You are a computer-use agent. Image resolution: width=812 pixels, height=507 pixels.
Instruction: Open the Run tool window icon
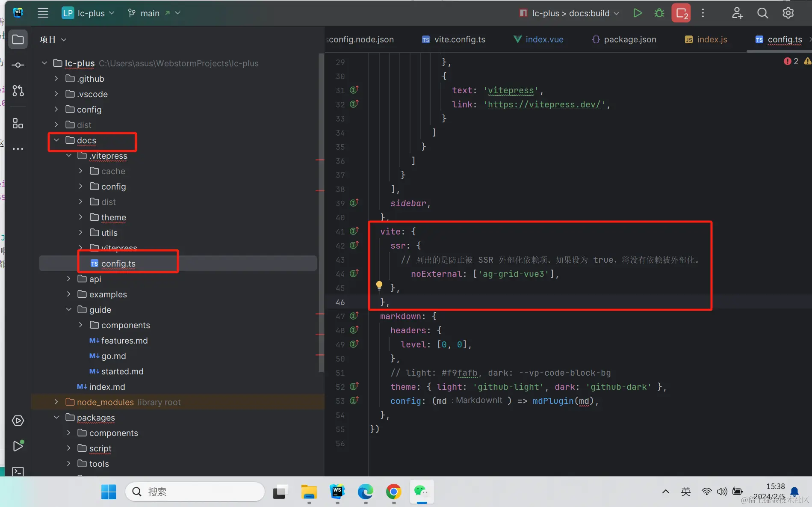[18, 446]
